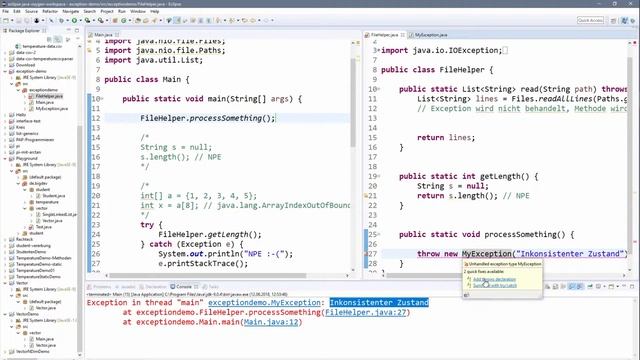Click Collapse All in Package Explorer
The image size is (640, 360).
tap(49, 39)
